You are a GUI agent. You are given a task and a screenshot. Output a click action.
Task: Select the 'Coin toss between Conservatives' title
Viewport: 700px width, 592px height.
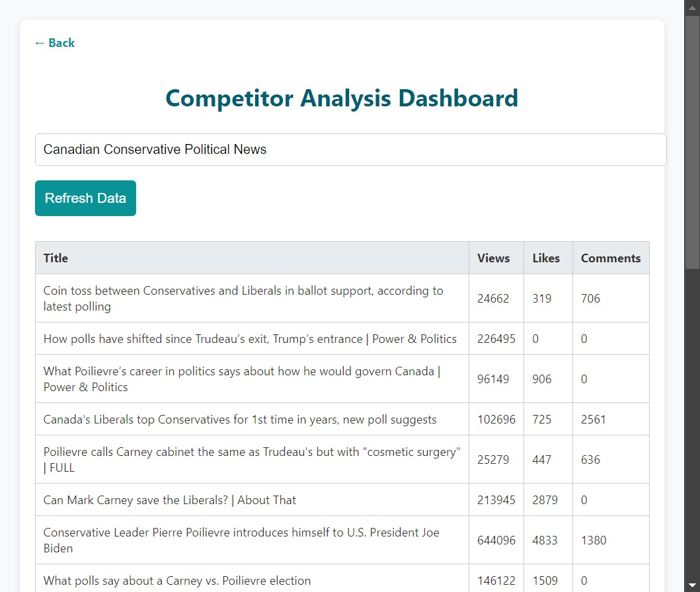pos(243,299)
